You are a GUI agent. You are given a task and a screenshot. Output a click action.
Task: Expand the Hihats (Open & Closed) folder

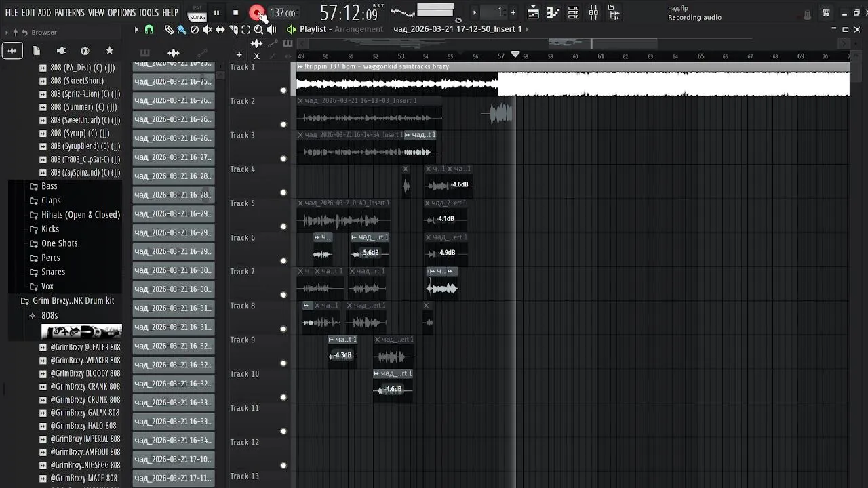(x=80, y=215)
